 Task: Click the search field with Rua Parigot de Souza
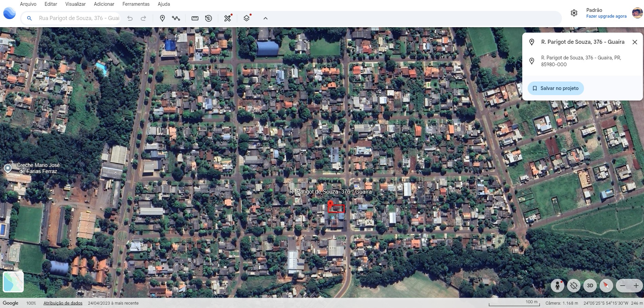point(79,18)
